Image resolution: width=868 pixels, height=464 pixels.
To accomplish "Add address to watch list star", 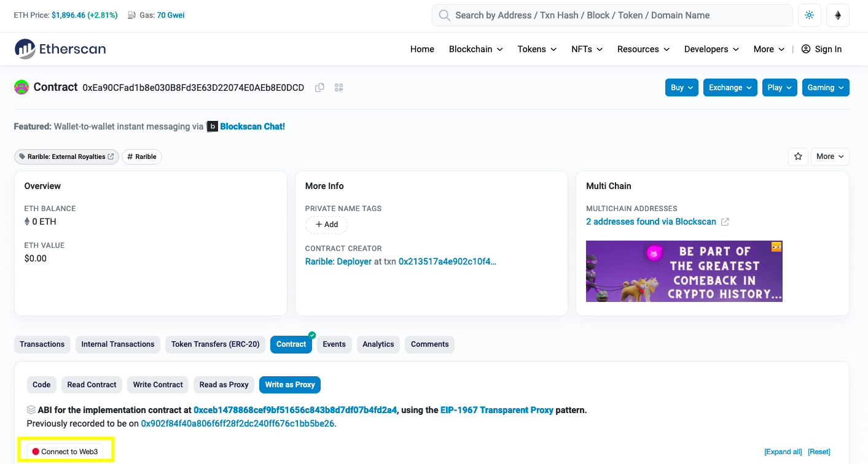I will point(798,157).
